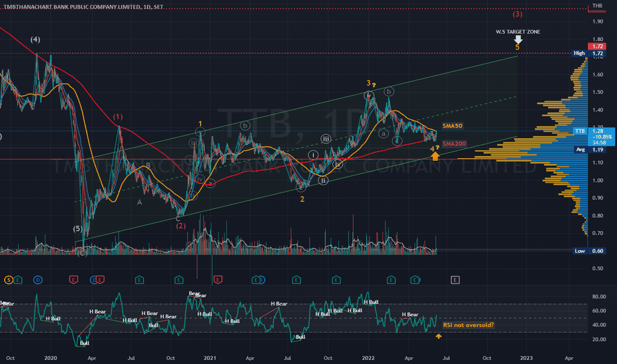Click the chart title TMBTHANACHART BANK legend
The image size is (617, 364).
click(x=83, y=7)
